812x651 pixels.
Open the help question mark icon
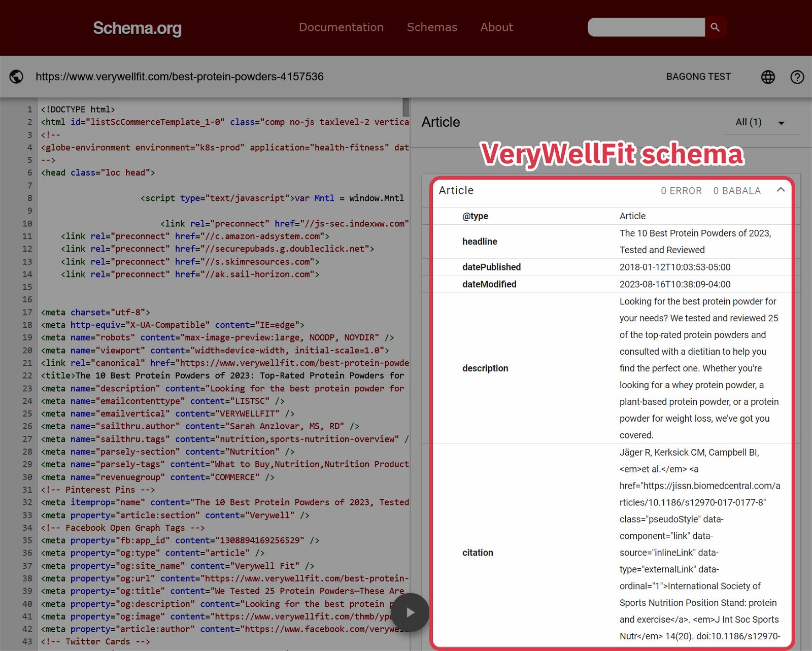point(797,77)
